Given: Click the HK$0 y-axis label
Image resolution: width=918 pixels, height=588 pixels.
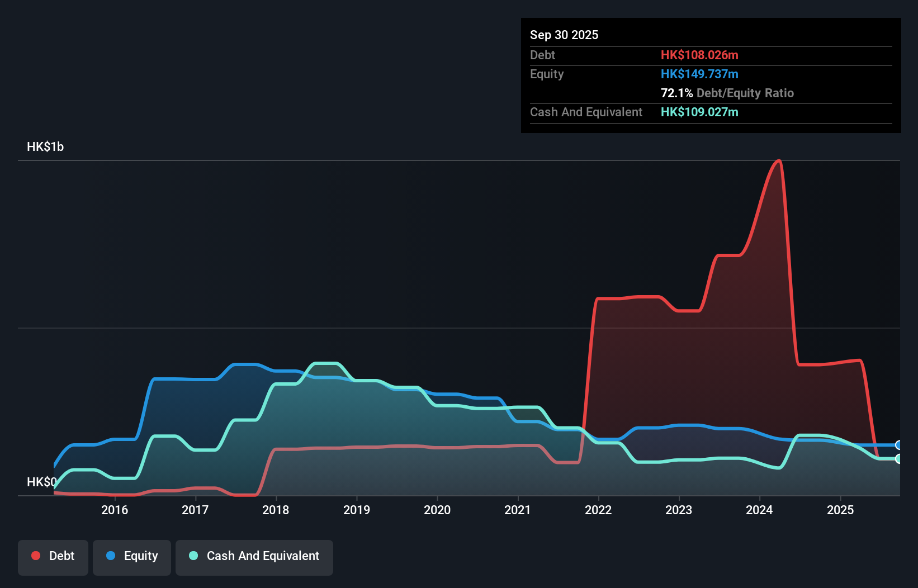Looking at the screenshot, I should (42, 482).
